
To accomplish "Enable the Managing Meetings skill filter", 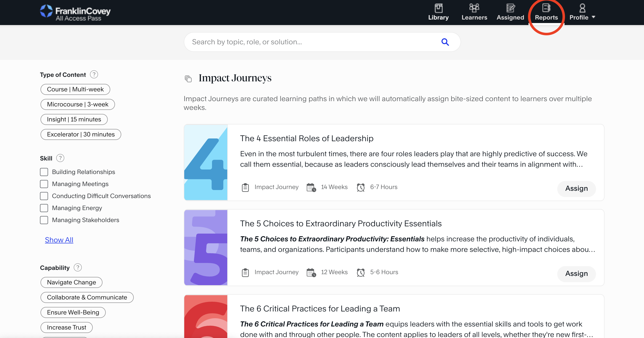I will tap(44, 184).
